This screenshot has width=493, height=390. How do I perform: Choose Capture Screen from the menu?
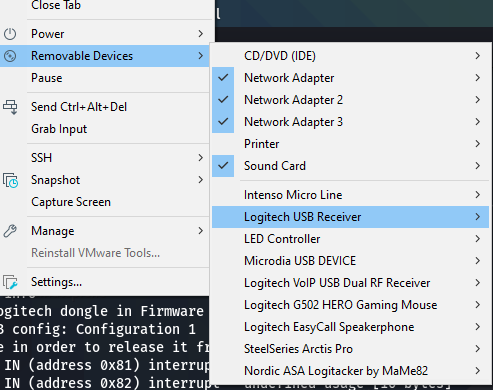click(x=105, y=202)
